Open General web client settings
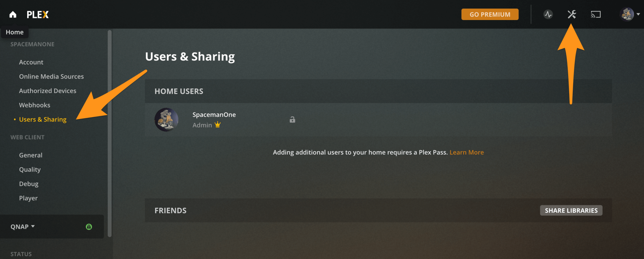This screenshot has width=644, height=259. (31, 155)
